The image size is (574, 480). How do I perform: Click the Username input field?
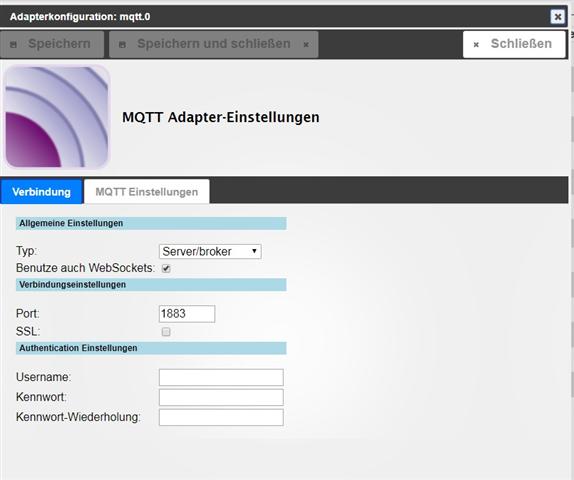pyautogui.click(x=221, y=377)
